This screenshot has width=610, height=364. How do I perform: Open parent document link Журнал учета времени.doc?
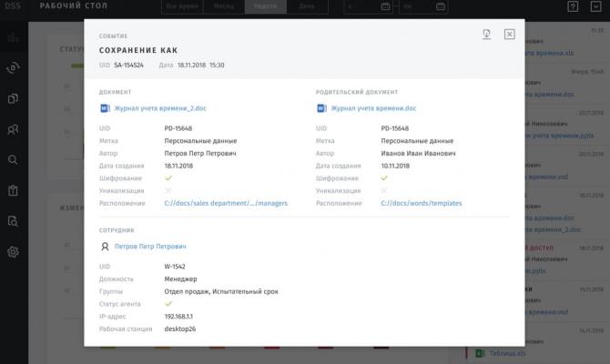[x=373, y=108]
